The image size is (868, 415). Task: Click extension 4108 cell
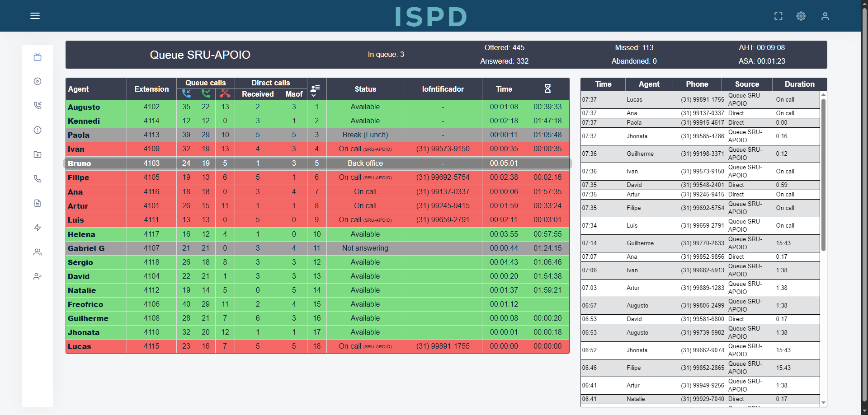(x=151, y=318)
